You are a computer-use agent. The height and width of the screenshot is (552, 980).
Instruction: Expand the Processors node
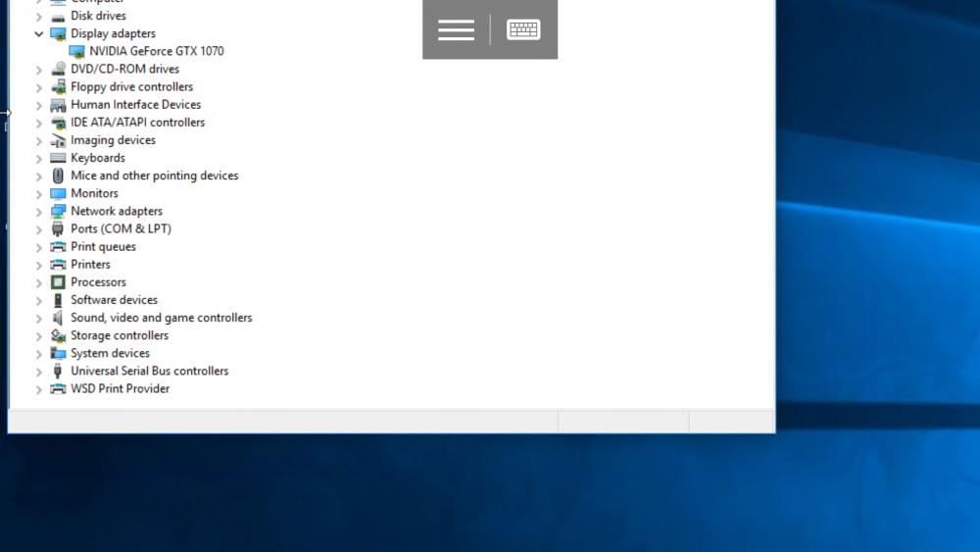tap(39, 282)
